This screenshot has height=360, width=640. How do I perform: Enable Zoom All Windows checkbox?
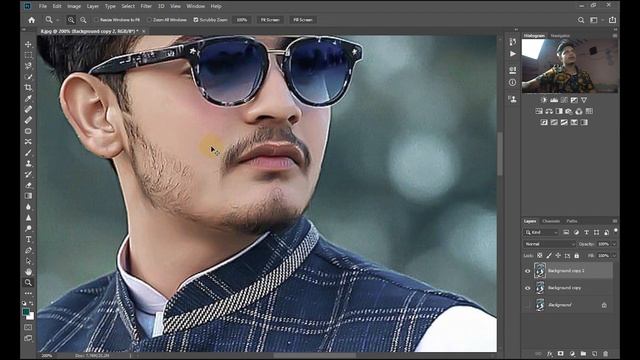pyautogui.click(x=149, y=20)
